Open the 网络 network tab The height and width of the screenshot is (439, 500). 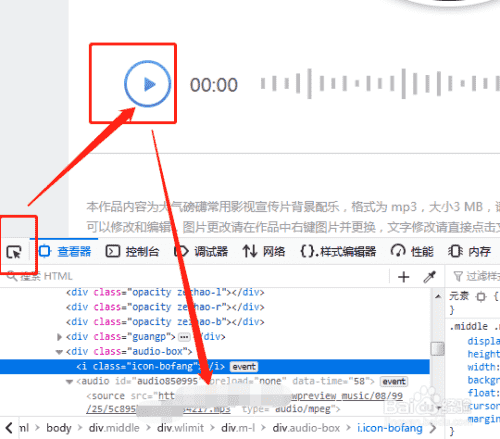point(264,251)
